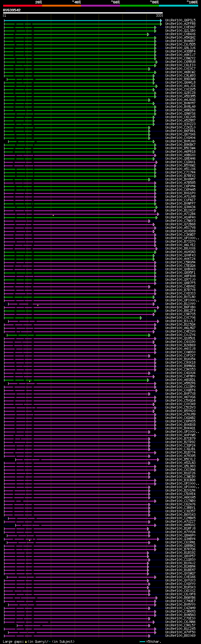The image size is (201, 644).
Task: Select the label UniRef100_C8W2Y2
Action: click(180, 58)
